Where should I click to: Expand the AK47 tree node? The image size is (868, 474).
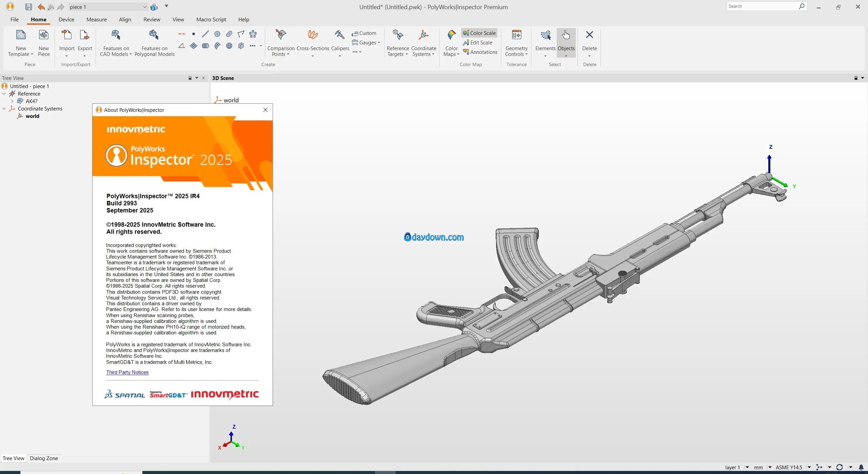tap(12, 101)
